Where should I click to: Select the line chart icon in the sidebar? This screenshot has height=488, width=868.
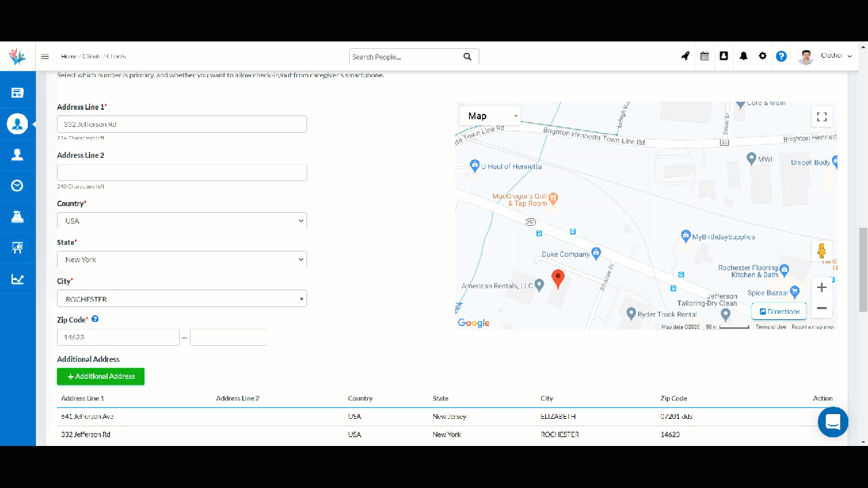(x=18, y=279)
